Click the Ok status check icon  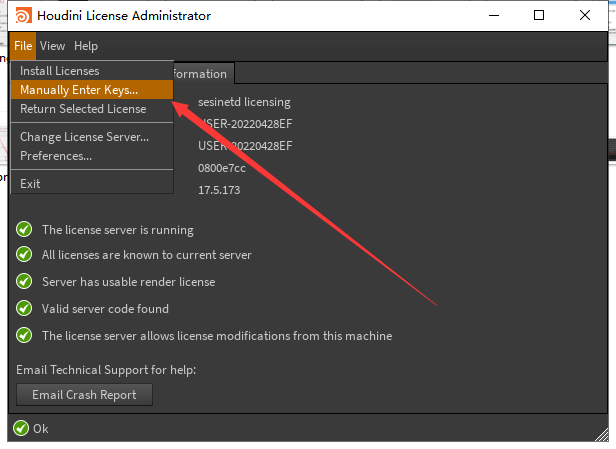pos(21,428)
